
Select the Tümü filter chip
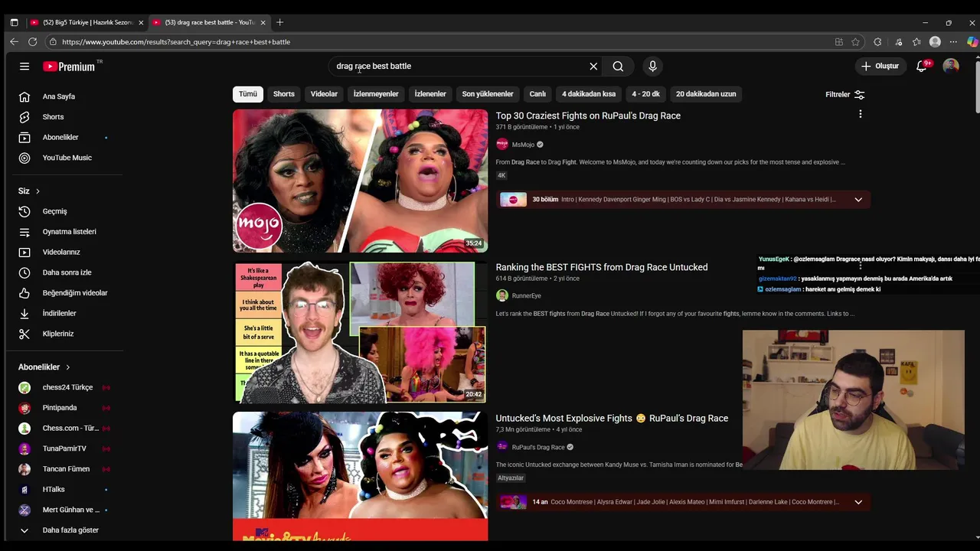248,94
